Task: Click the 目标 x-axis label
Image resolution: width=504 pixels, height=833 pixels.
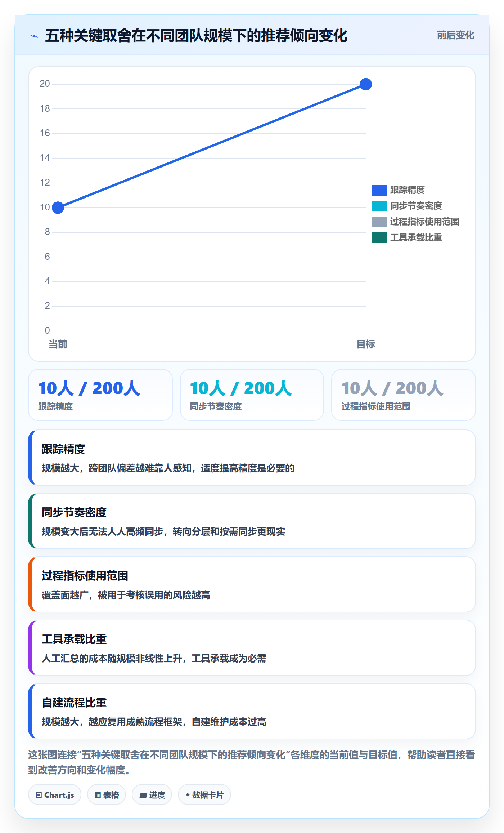Action: [366, 344]
